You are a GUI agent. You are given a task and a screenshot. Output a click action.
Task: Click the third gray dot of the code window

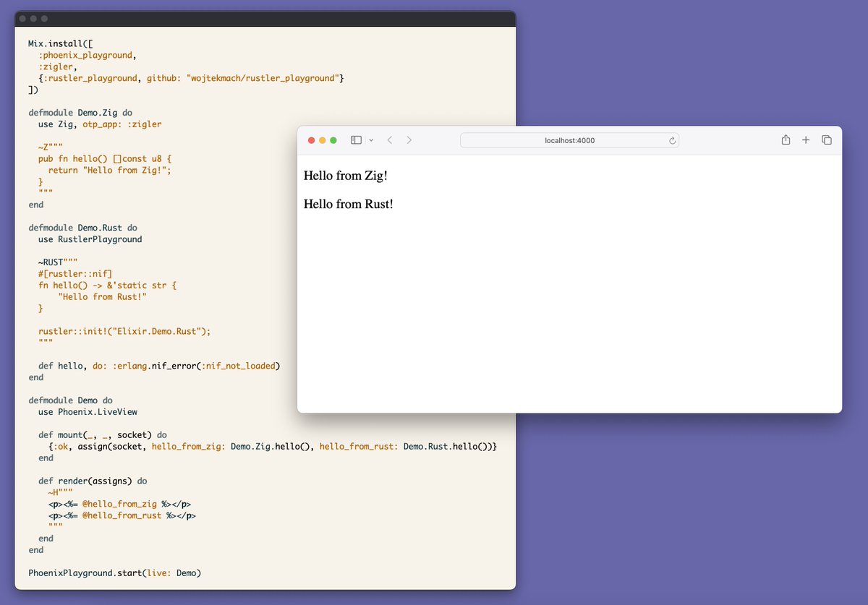point(44,18)
